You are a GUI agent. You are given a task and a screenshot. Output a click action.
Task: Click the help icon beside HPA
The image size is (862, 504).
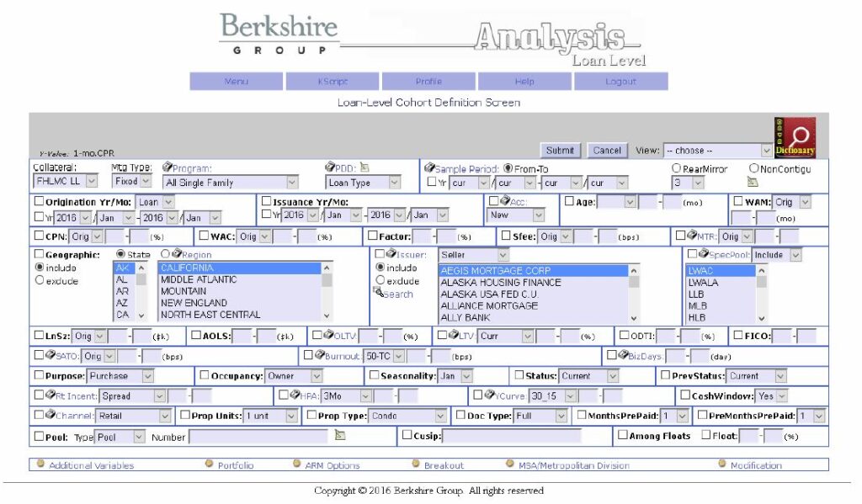tap(295, 394)
